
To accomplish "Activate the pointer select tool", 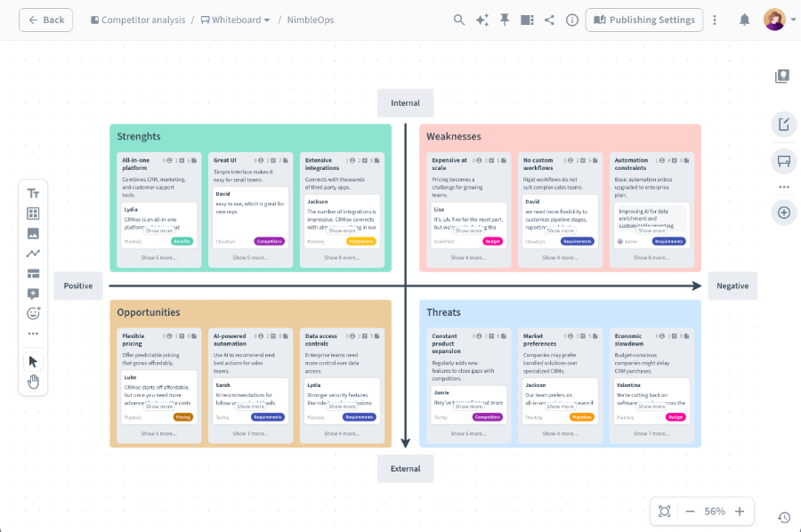I will [x=33, y=361].
